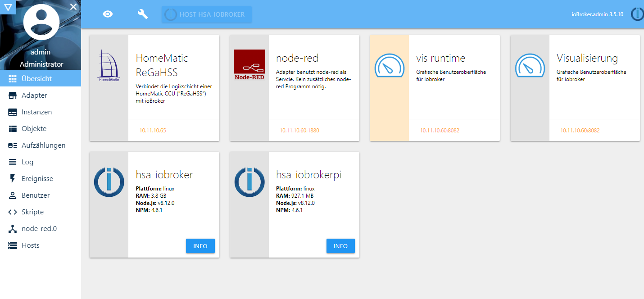
Task: Open the Instanzen section
Action: coord(41,112)
